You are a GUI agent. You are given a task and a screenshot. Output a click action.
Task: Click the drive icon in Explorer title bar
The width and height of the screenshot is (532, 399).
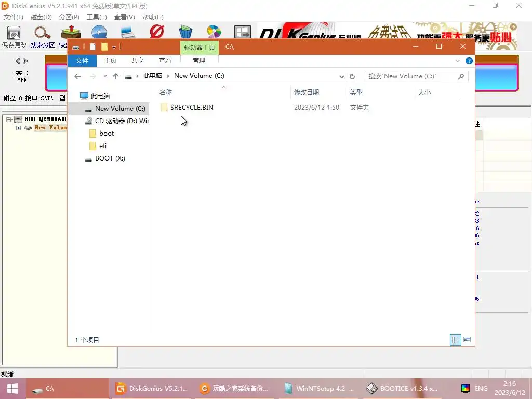[76, 47]
